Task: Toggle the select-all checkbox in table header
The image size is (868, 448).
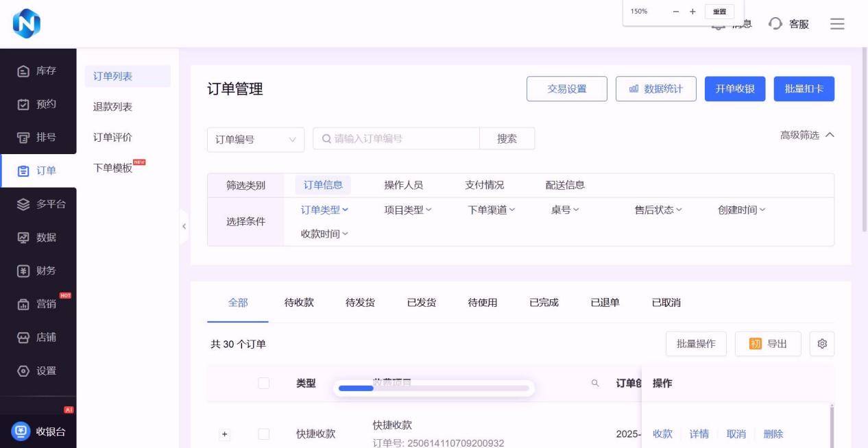Action: 264,384
